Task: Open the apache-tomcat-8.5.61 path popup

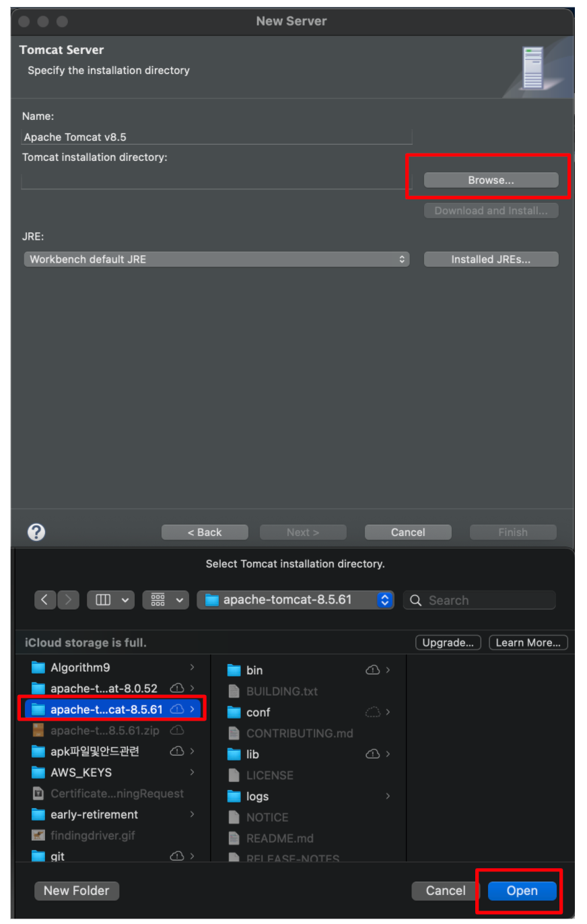Action: coord(296,600)
